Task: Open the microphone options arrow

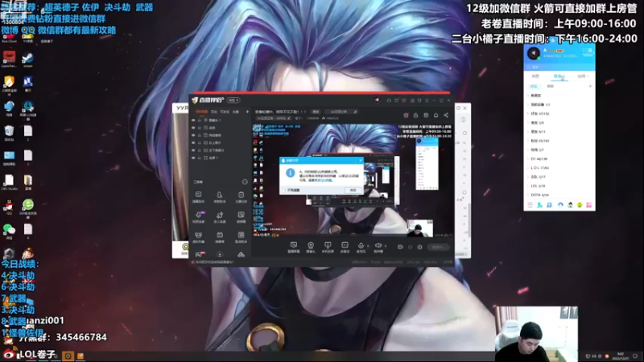Action: coord(368,246)
